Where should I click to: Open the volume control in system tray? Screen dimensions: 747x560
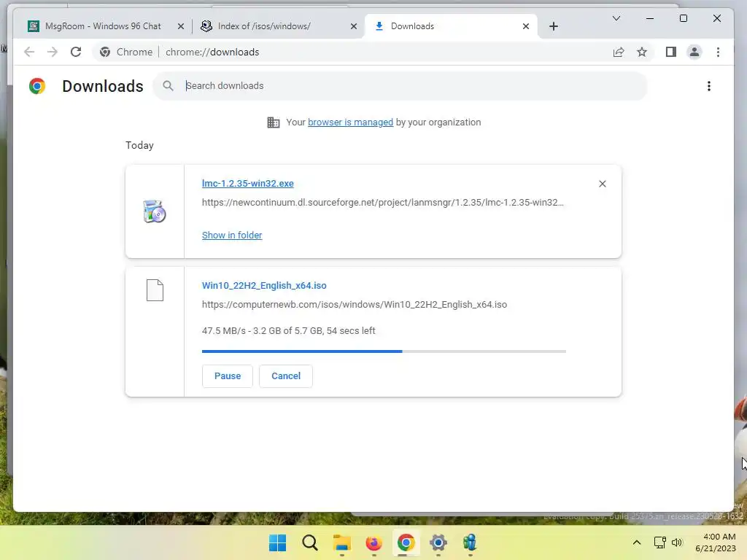point(676,542)
